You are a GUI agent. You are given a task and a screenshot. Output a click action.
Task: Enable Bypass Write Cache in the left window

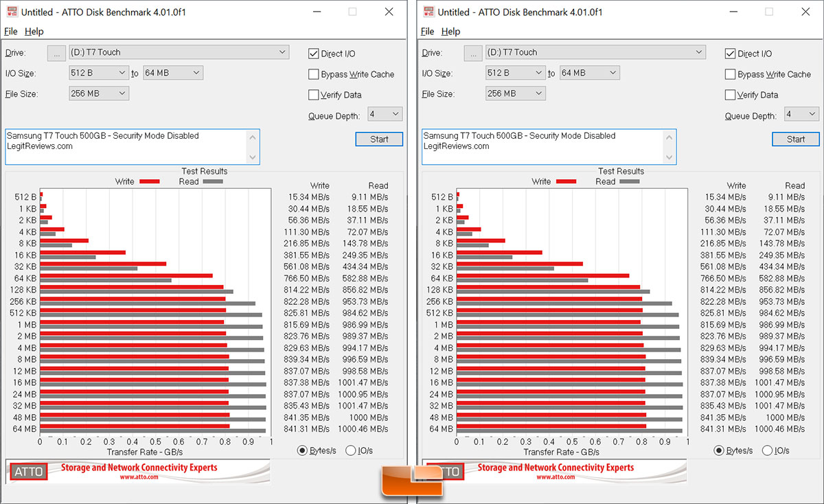click(314, 74)
